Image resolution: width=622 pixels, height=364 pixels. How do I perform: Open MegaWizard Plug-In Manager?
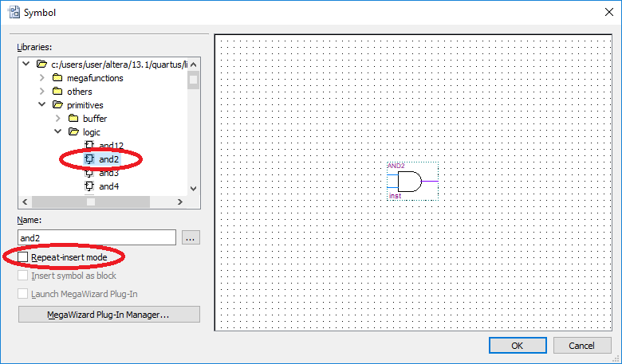pos(109,315)
